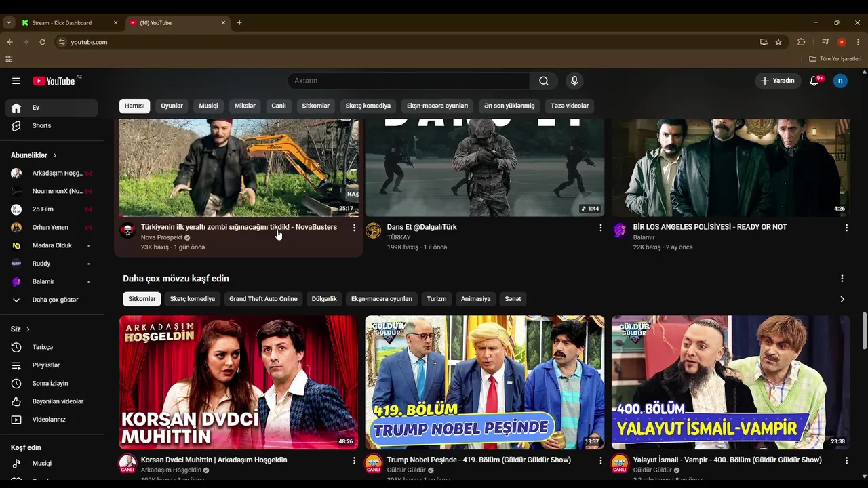Image resolution: width=868 pixels, height=488 pixels.
Task: Open the account avatar menu
Action: 840,81
